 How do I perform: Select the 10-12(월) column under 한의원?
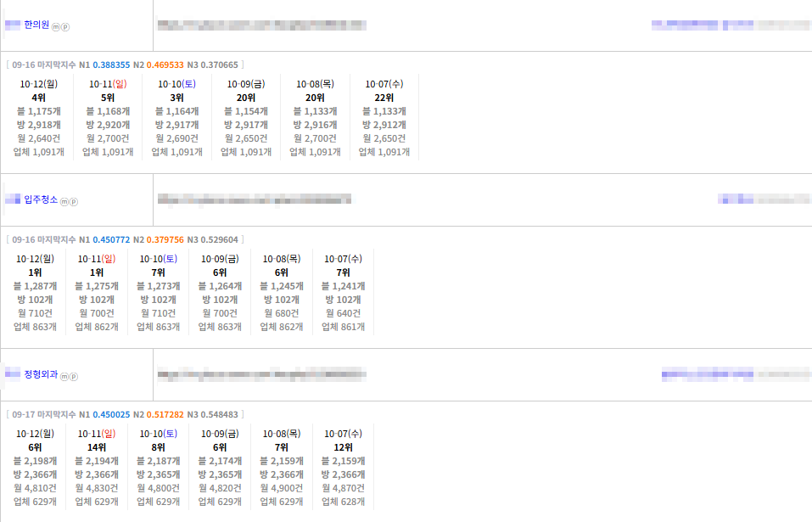pyautogui.click(x=39, y=117)
